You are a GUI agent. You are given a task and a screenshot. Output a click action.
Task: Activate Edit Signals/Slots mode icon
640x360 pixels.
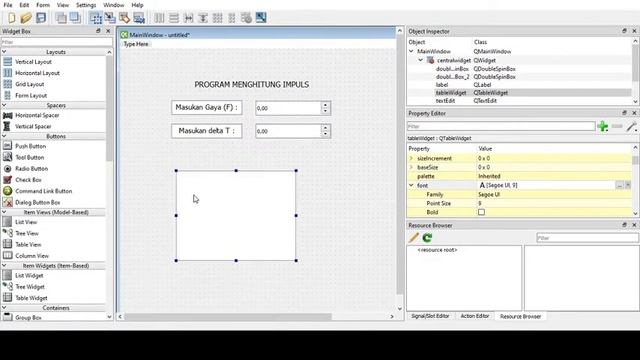[110, 18]
